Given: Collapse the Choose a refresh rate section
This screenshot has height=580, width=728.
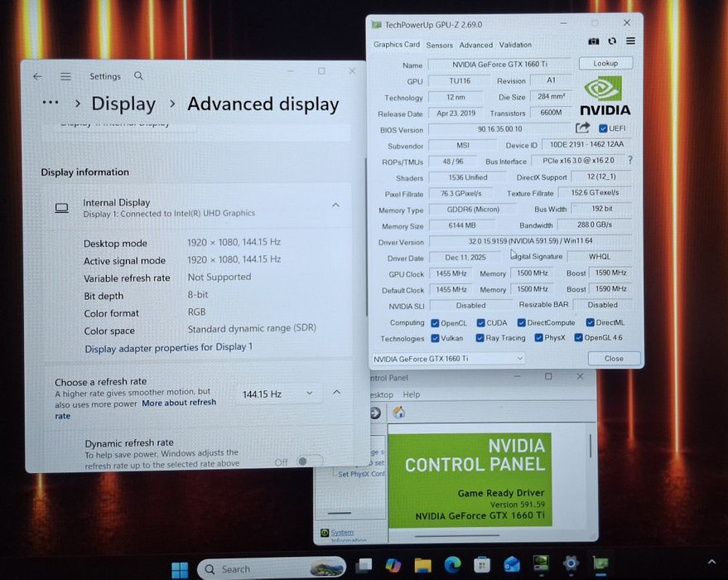Looking at the screenshot, I should click(336, 393).
